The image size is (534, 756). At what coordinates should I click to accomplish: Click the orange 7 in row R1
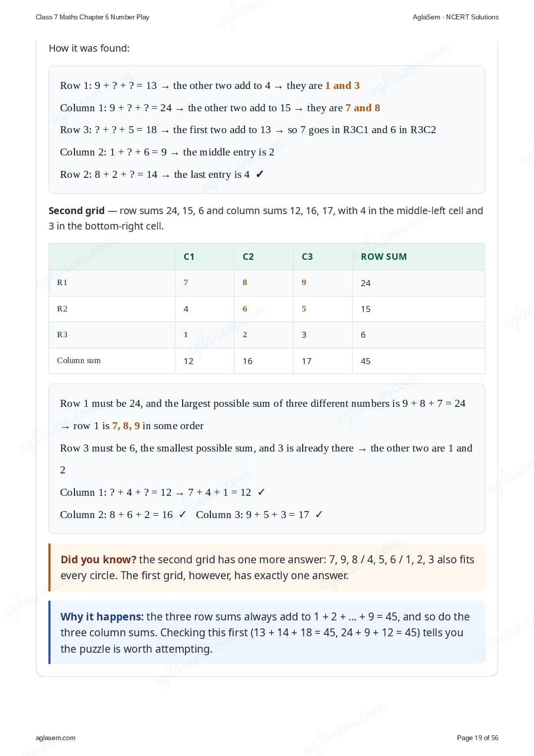coord(186,283)
